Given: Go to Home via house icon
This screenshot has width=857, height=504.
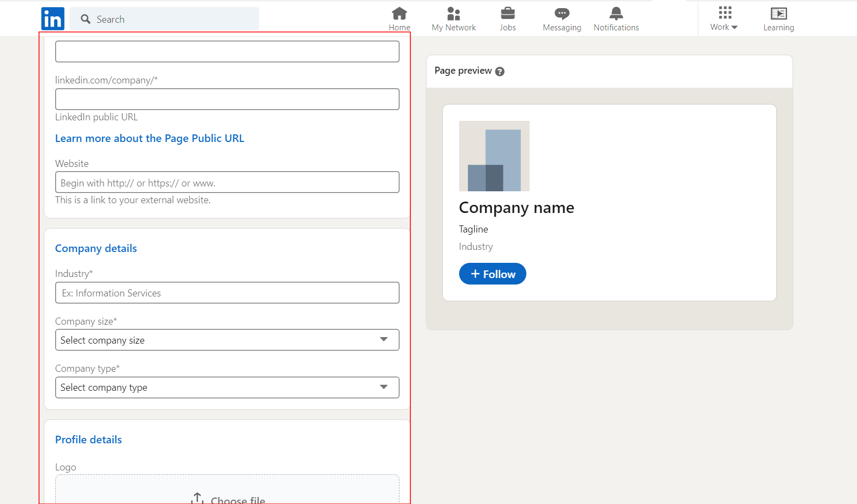Looking at the screenshot, I should tap(399, 13).
